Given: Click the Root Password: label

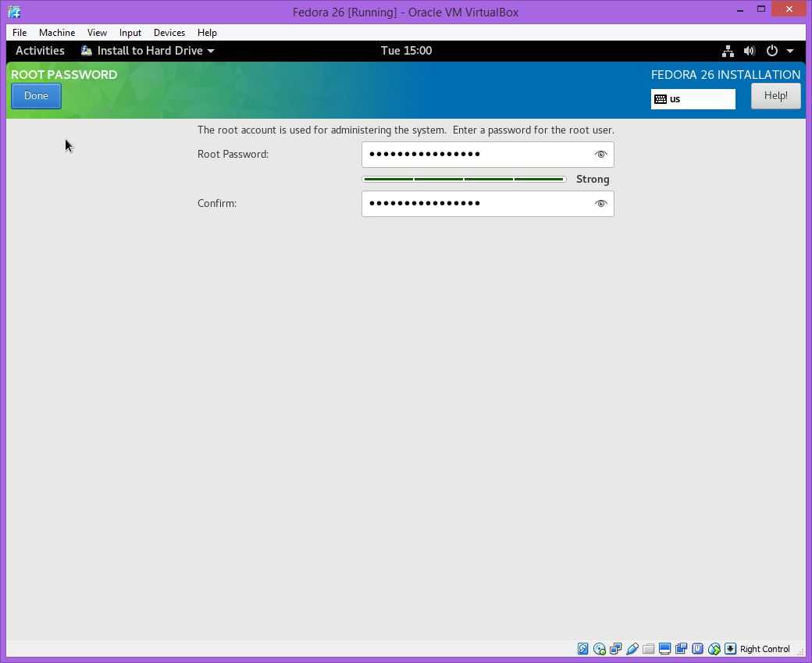Looking at the screenshot, I should pyautogui.click(x=233, y=155).
